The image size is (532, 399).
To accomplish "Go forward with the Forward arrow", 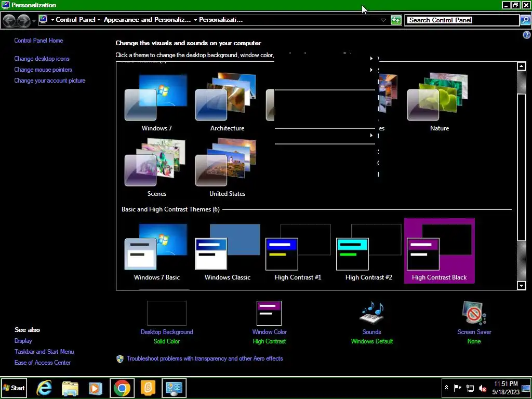I will 23,21.
